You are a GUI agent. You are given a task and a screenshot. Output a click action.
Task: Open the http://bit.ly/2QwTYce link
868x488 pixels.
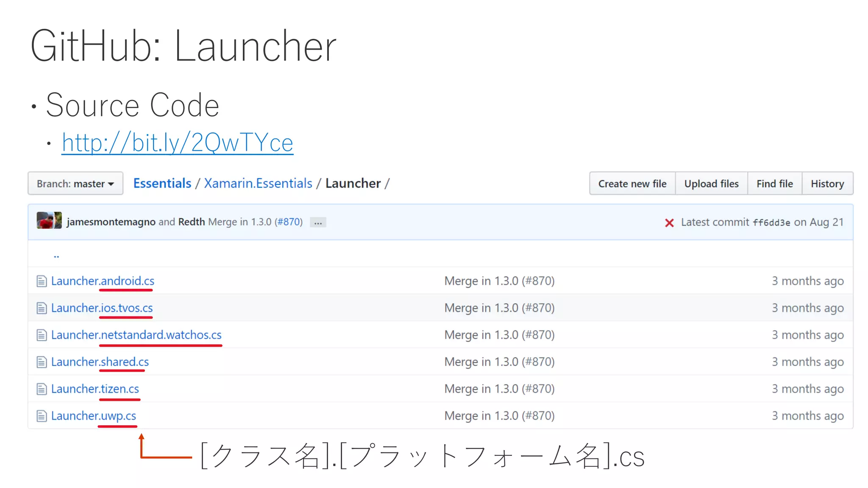coord(177,142)
